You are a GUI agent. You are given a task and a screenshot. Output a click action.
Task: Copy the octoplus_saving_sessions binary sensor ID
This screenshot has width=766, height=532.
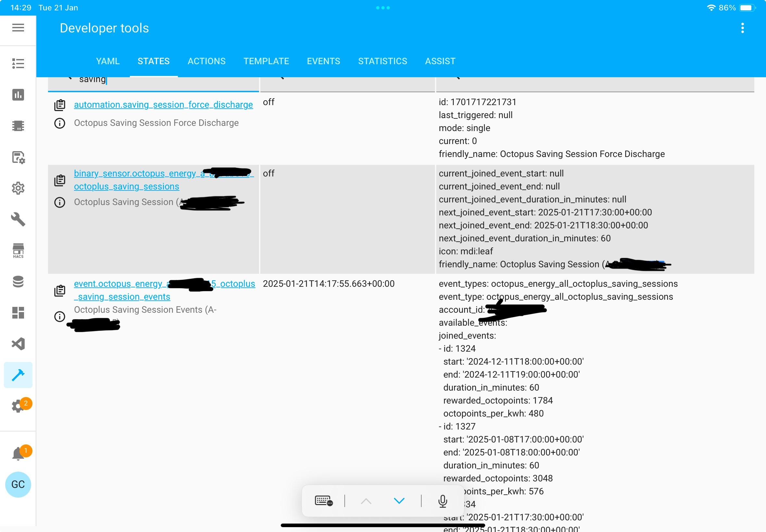(60, 180)
